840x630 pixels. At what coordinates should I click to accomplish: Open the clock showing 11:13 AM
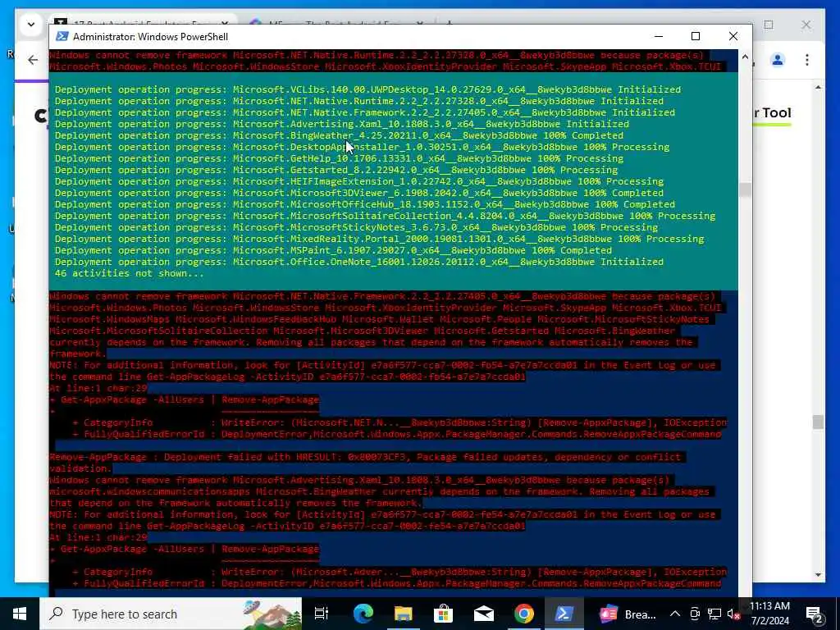pyautogui.click(x=769, y=614)
